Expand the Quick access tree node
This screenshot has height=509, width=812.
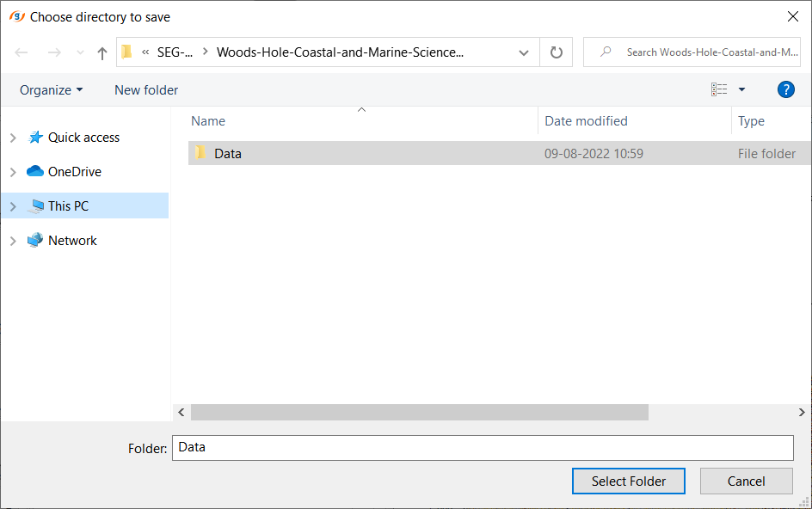13,138
